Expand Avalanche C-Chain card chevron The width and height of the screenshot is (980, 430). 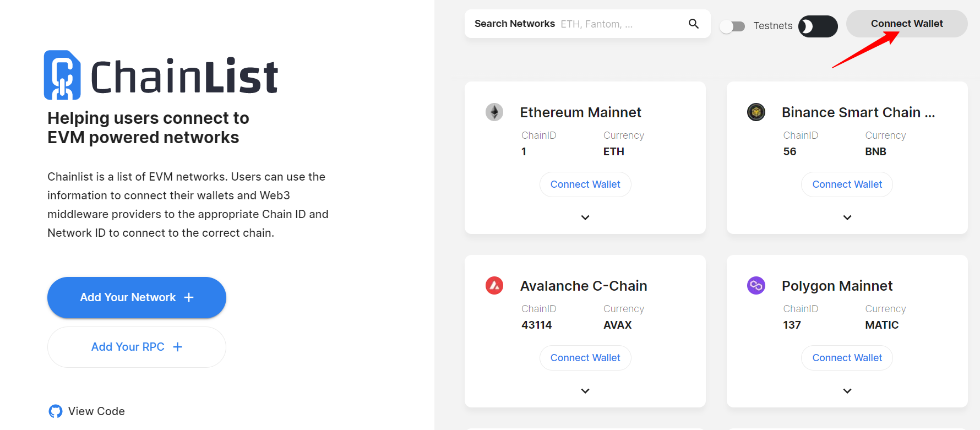tap(585, 391)
